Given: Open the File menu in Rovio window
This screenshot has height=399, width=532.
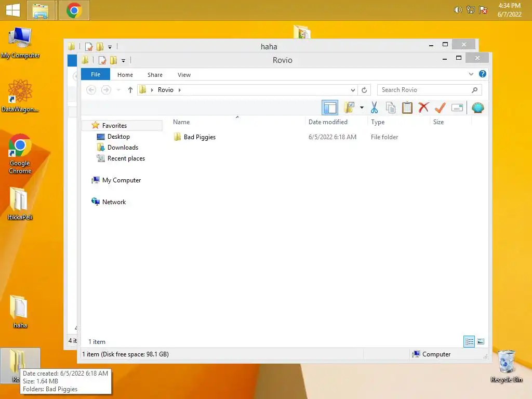Looking at the screenshot, I should point(96,74).
